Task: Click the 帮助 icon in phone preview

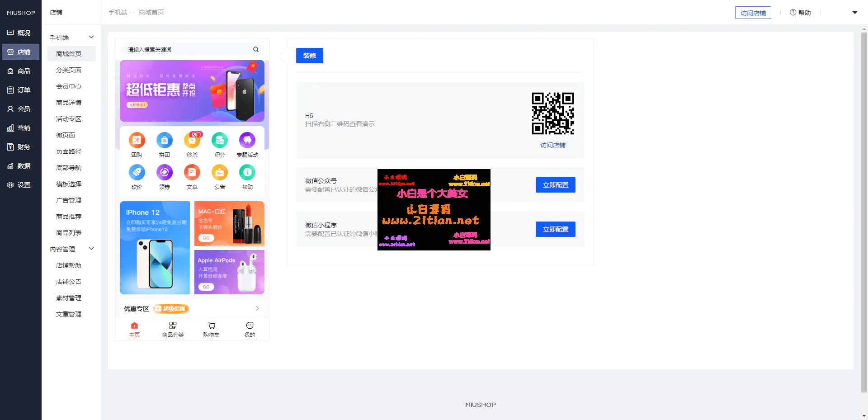Action: point(247,172)
